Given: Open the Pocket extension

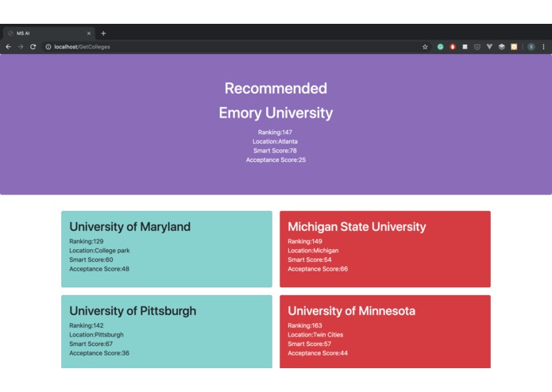Looking at the screenshot, I should (477, 47).
